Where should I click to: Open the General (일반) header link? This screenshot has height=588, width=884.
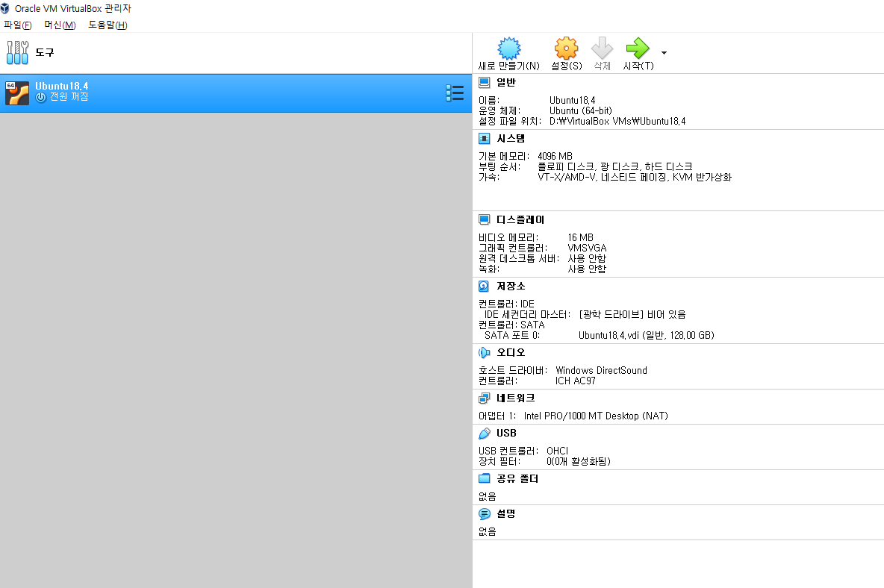tap(505, 82)
